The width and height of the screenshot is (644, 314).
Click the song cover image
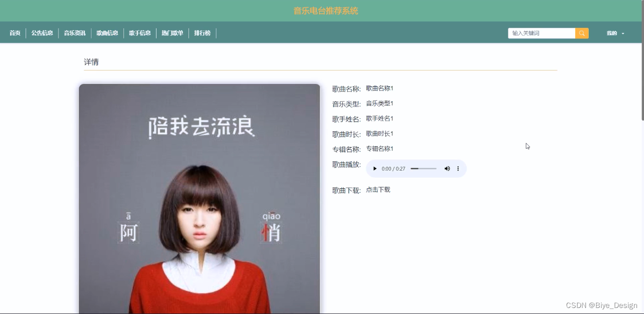199,199
